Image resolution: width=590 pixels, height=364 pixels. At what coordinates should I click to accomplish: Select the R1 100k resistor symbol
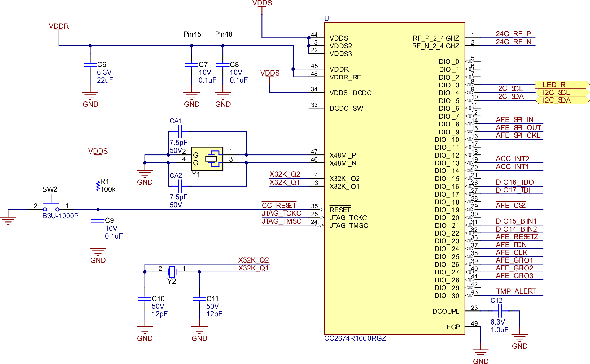98,185
